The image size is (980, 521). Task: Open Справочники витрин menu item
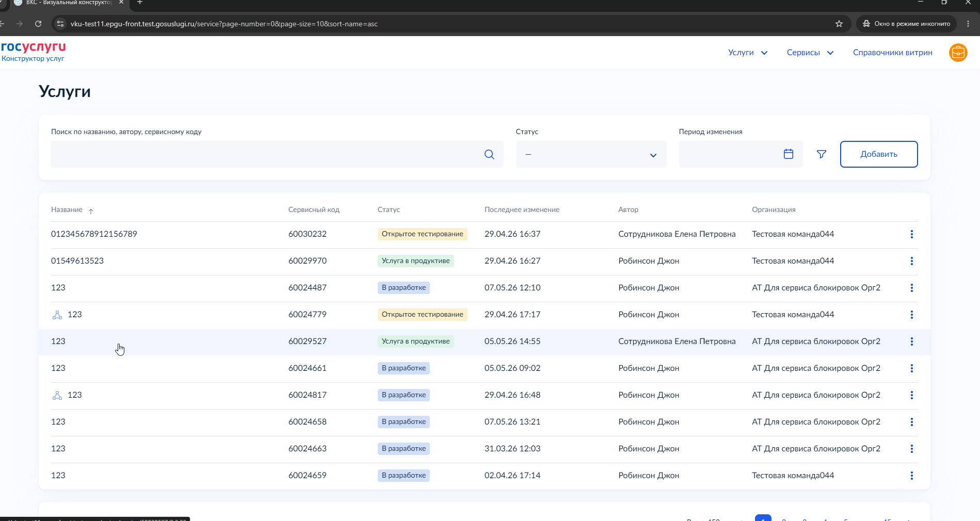click(x=892, y=53)
